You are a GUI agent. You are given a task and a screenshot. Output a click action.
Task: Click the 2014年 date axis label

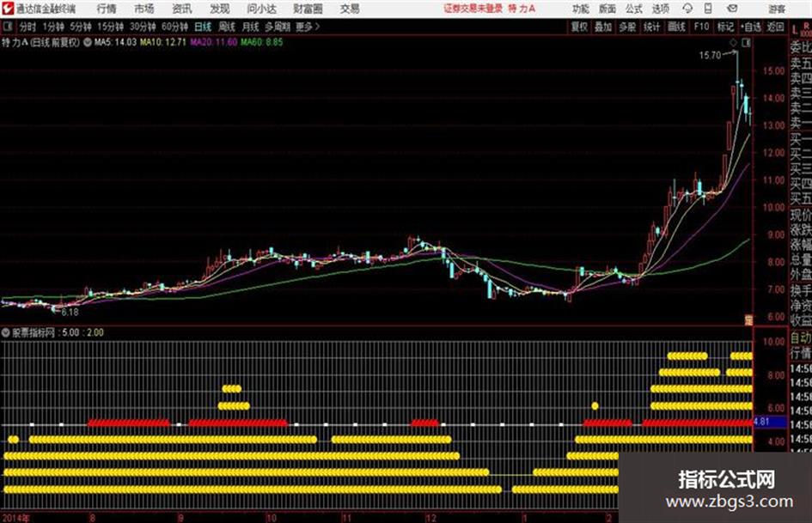(x=16, y=517)
